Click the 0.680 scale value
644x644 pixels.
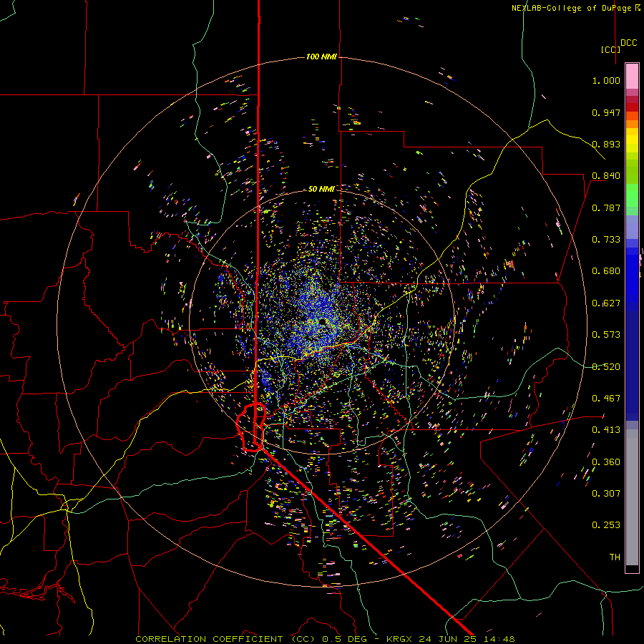(606, 271)
